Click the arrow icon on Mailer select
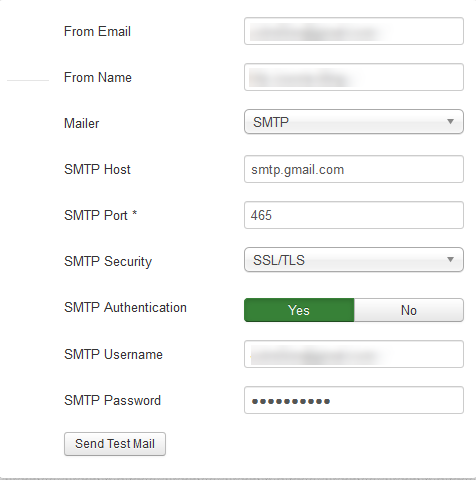 [450, 122]
